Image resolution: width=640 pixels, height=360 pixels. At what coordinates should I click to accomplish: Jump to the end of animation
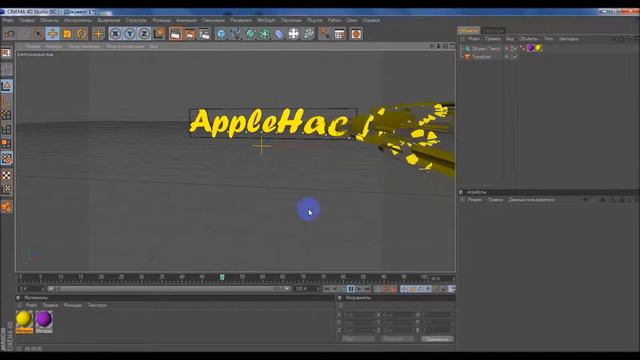367,289
